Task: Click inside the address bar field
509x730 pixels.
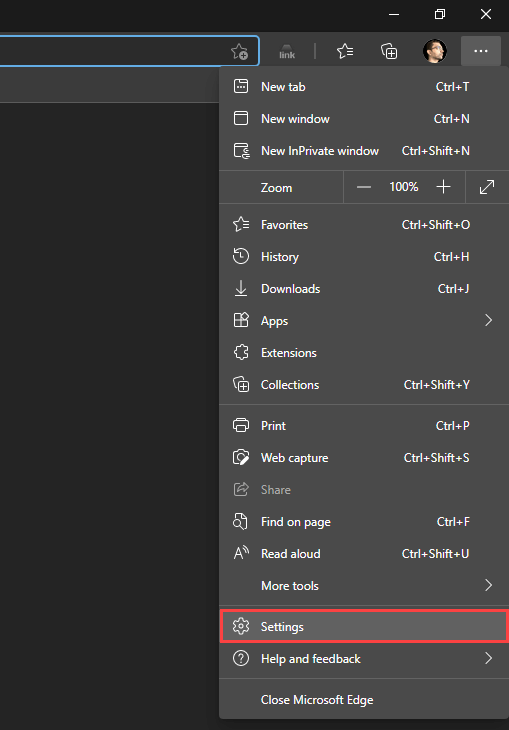Action: (x=114, y=51)
